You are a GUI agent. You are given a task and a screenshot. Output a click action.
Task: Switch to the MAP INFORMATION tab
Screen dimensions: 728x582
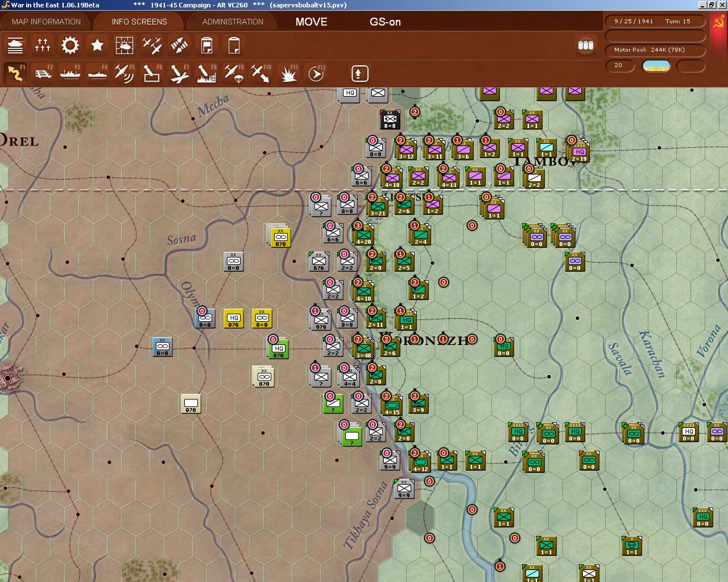[46, 22]
